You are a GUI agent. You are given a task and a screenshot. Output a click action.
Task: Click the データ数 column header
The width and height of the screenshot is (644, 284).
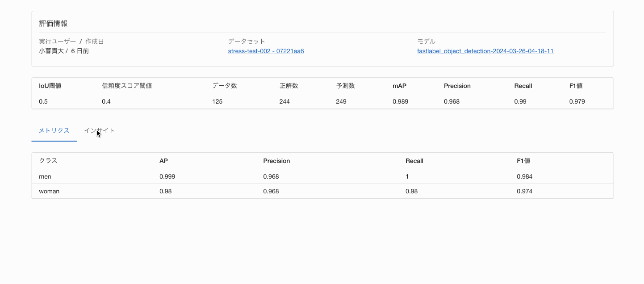225,86
